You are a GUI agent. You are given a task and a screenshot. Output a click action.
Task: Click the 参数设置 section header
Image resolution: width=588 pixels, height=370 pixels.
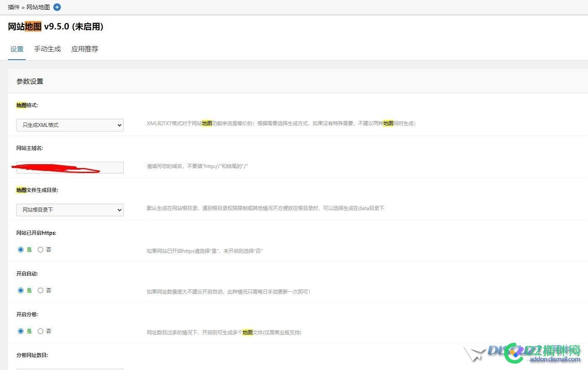pos(30,81)
